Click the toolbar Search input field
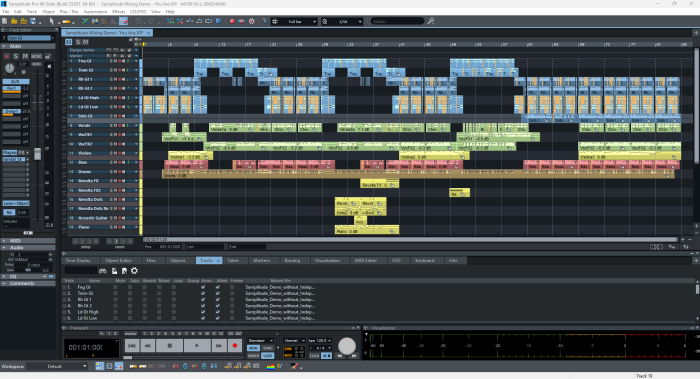Screen dimensions: 700x379 (x=397, y=21)
